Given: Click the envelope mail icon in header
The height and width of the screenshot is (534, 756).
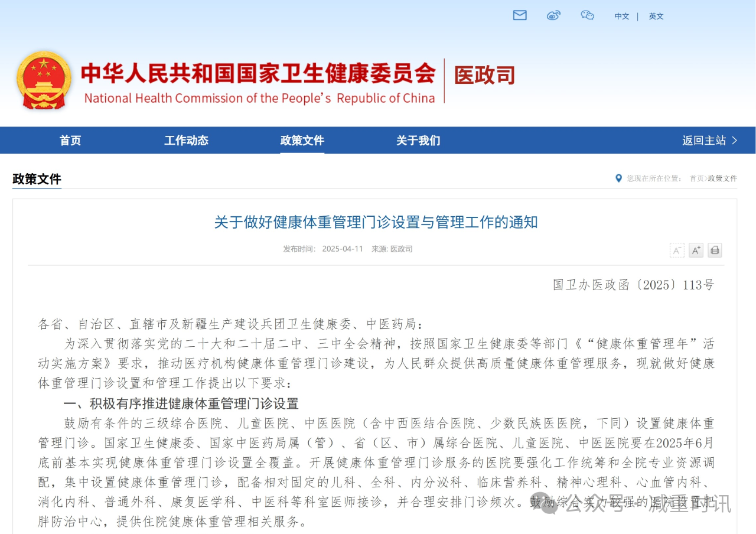Looking at the screenshot, I should [520, 15].
